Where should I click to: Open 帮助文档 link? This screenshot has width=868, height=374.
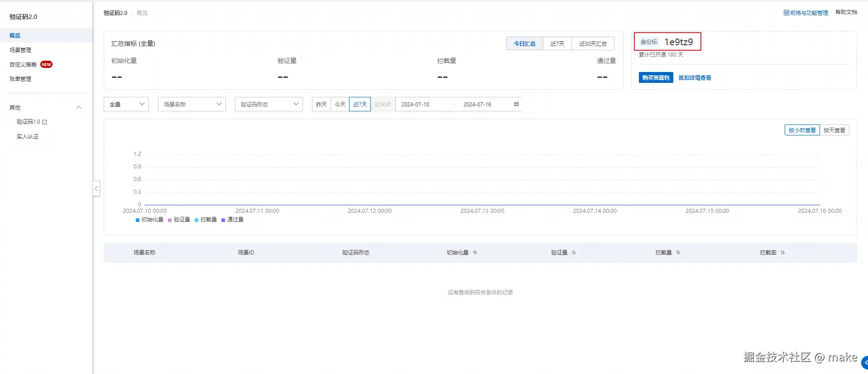(x=846, y=12)
